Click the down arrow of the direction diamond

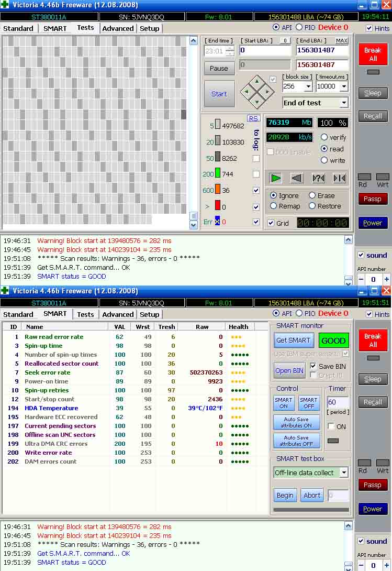pos(257,102)
